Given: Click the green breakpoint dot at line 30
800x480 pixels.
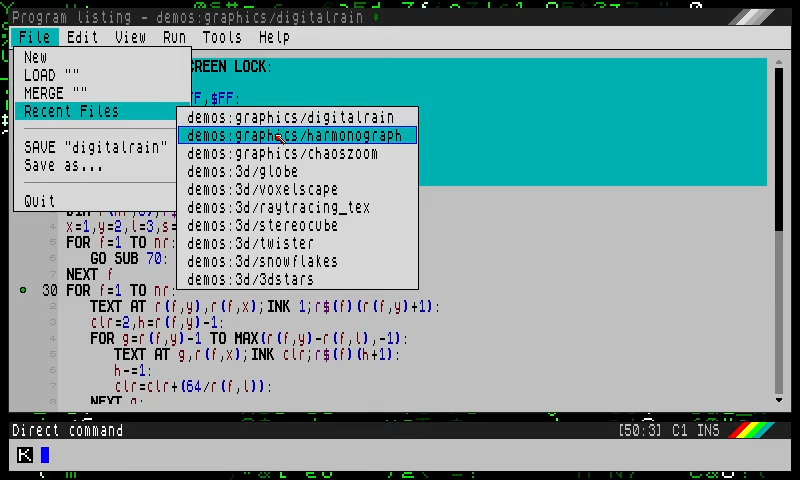Looking at the screenshot, I should point(23,290).
